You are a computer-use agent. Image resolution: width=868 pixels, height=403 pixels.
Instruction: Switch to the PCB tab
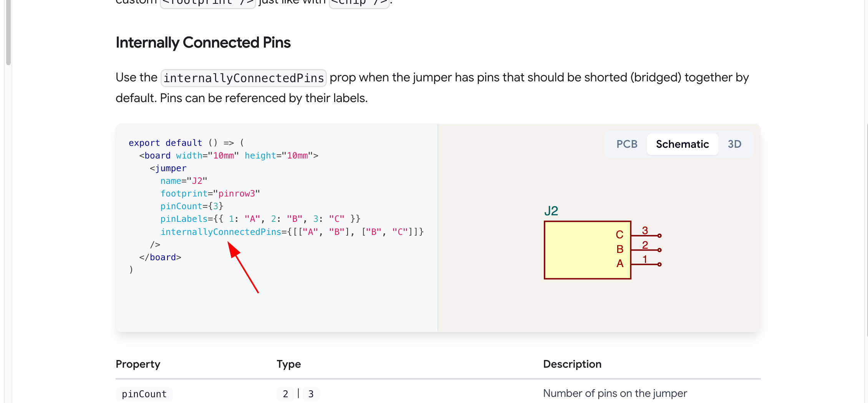(627, 144)
